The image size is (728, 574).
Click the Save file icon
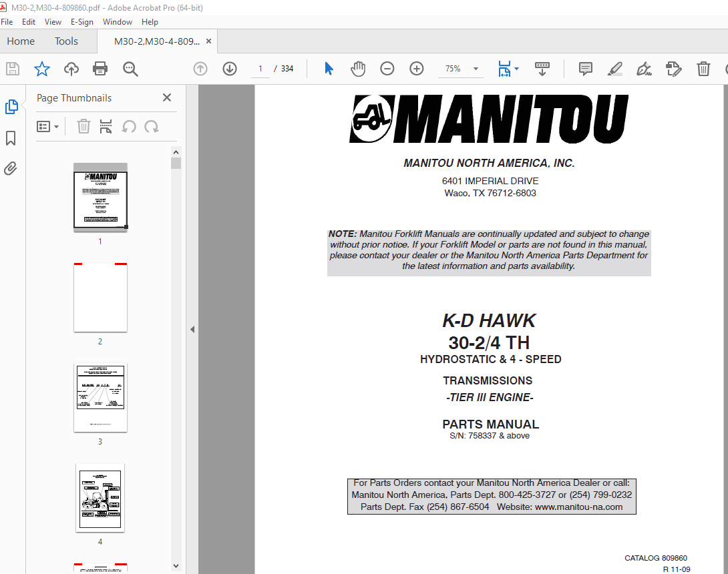(13, 69)
